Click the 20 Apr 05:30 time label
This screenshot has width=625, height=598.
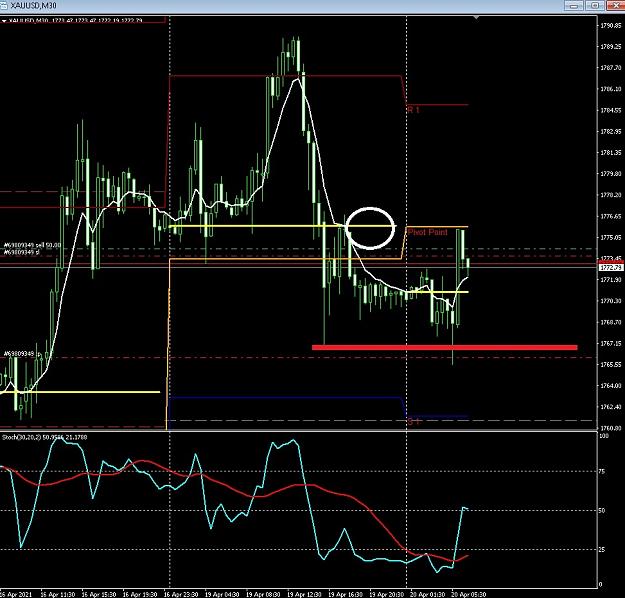point(468,594)
